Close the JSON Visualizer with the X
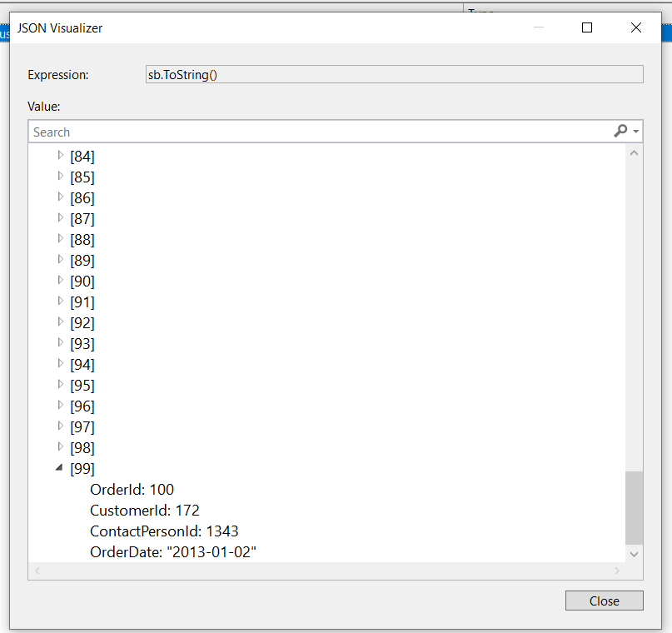Viewport: 672px width, 633px height. click(636, 27)
